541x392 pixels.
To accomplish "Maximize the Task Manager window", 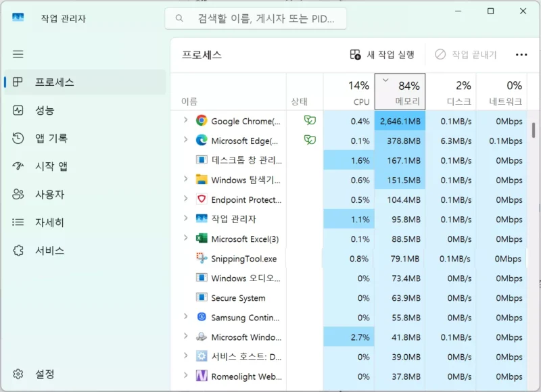I will coord(490,11).
